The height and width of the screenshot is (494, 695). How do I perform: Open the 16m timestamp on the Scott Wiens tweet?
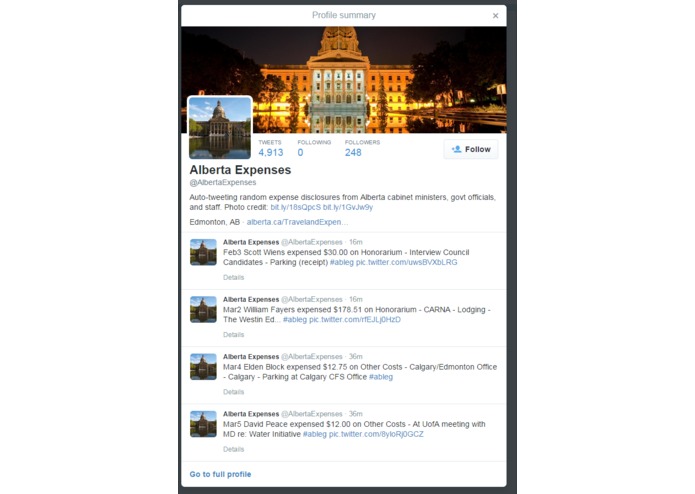click(x=355, y=242)
